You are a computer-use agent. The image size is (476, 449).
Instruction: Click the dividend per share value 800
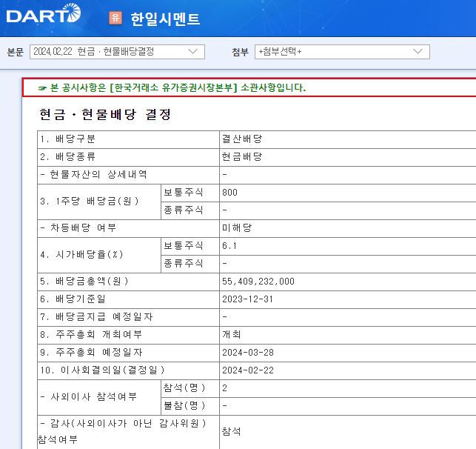coord(229,193)
